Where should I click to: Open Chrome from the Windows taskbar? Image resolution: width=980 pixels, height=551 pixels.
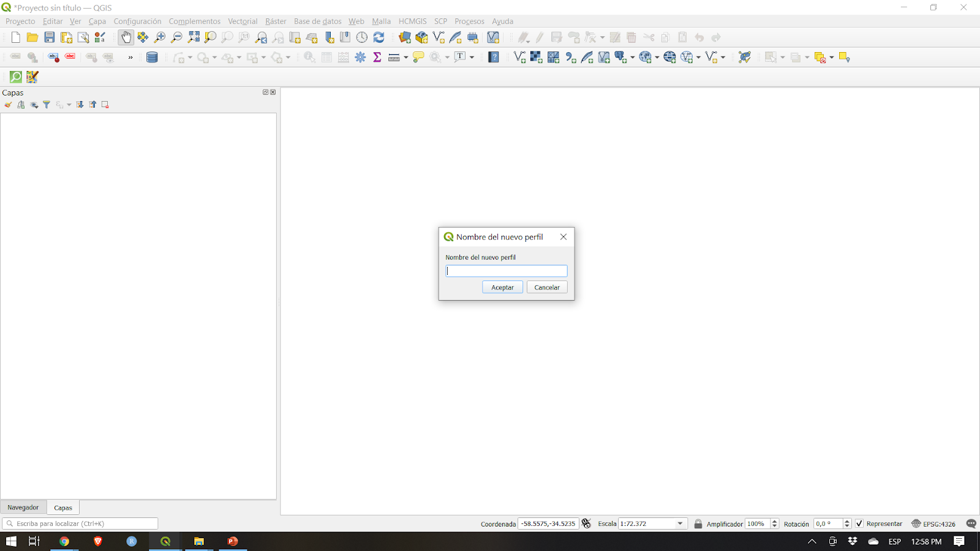64,541
